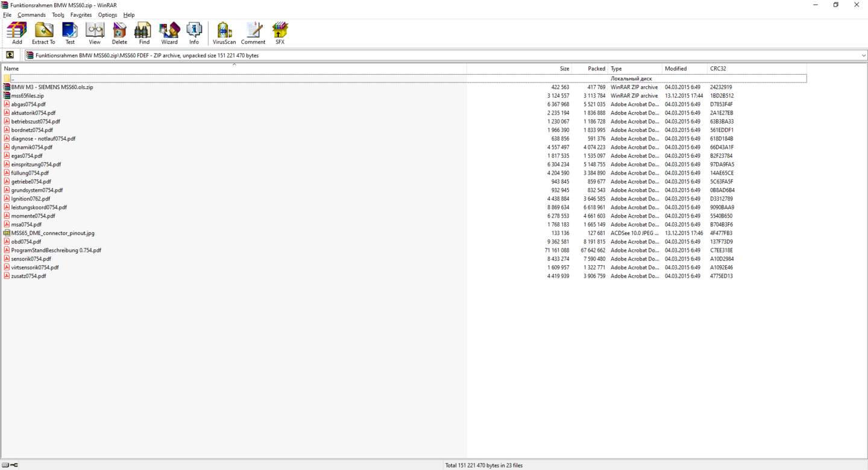This screenshot has height=470, width=868.
Task: Select Ignition0762.pdf
Action: [31, 199]
